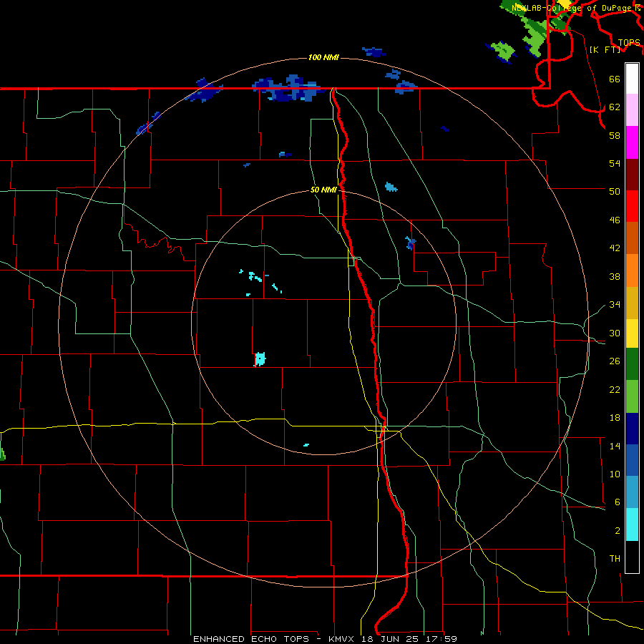Click the bright yellow legend band
The image size is (644, 644).
pyautogui.click(x=632, y=333)
